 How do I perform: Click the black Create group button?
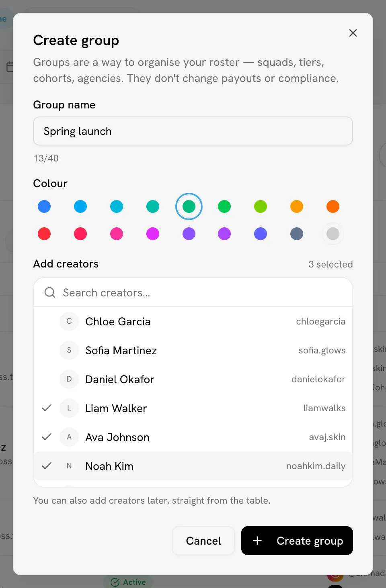click(x=297, y=541)
